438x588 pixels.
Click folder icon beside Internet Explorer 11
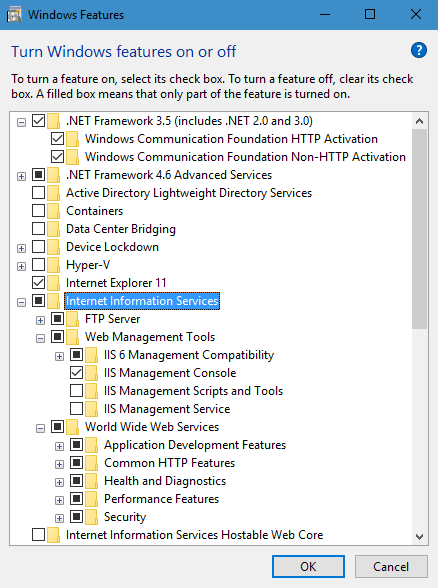click(53, 283)
